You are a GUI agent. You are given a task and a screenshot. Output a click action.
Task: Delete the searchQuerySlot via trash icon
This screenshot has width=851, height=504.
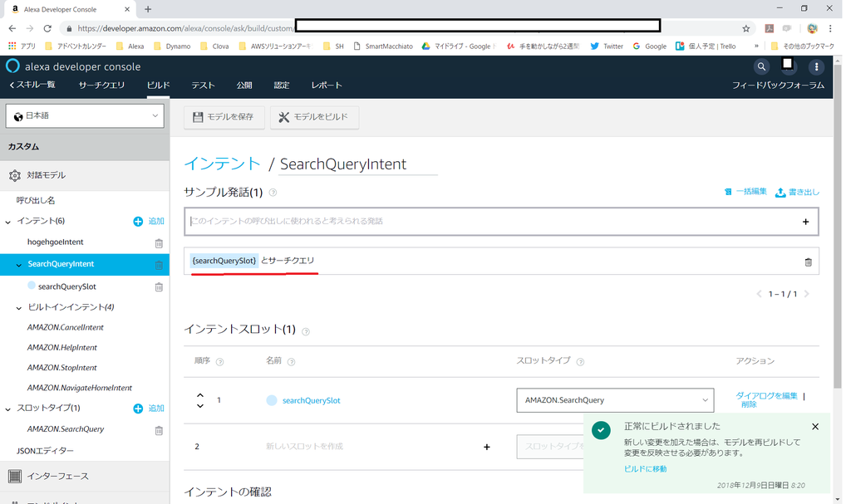(158, 286)
